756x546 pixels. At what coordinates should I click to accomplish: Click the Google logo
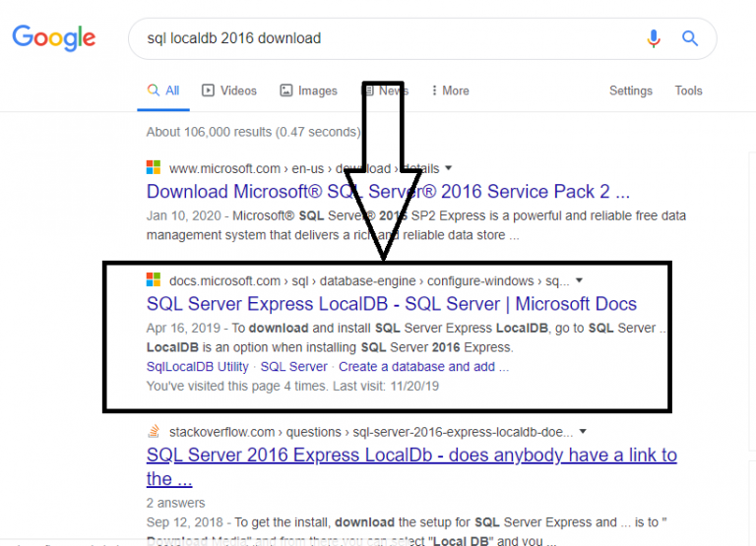point(54,38)
